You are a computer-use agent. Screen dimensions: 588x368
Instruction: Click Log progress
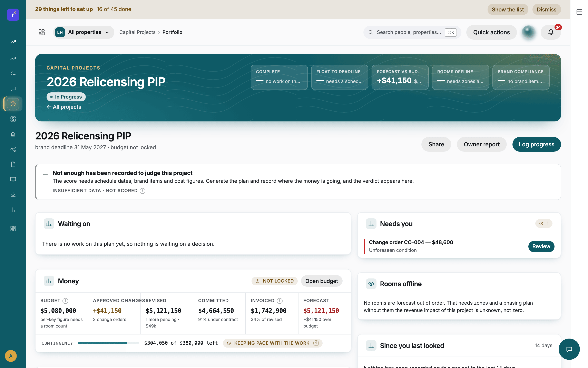pos(537,144)
